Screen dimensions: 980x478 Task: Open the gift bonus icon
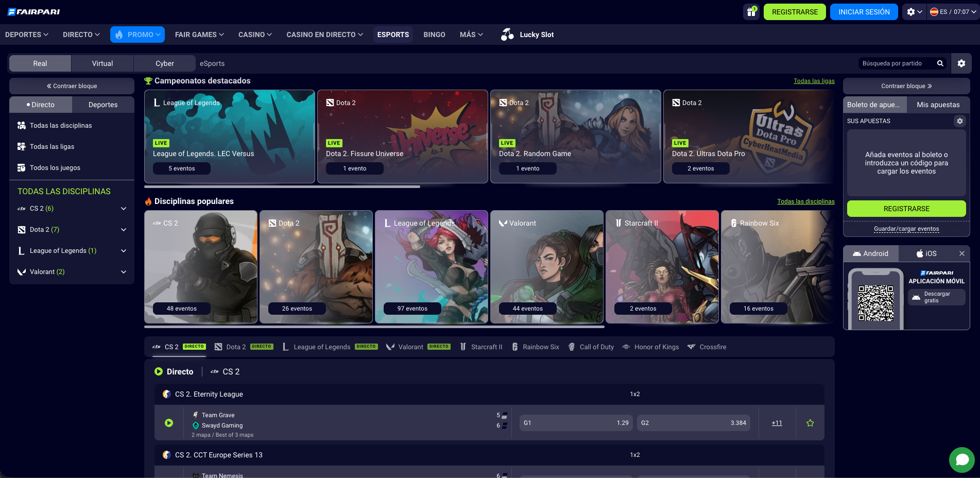pos(751,12)
